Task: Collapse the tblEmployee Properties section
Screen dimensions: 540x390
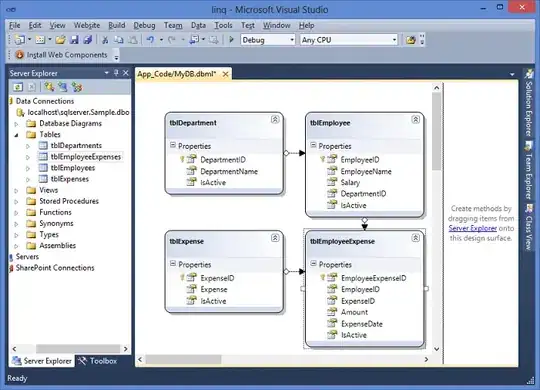Action: click(x=313, y=145)
